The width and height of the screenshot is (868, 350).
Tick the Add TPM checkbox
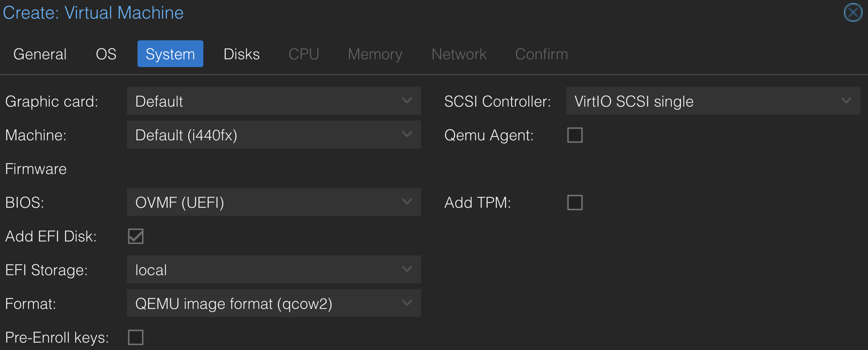(x=575, y=202)
